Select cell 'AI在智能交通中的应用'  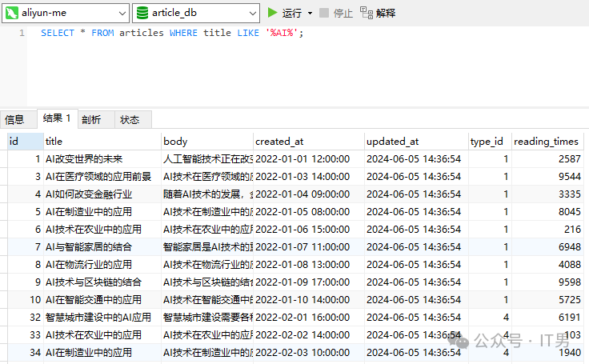point(102,300)
